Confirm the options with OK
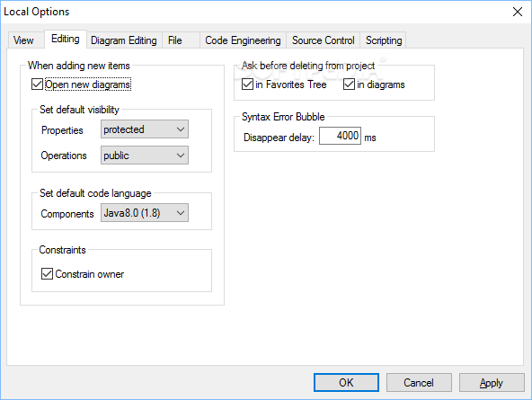This screenshot has height=400, width=532. click(x=346, y=382)
